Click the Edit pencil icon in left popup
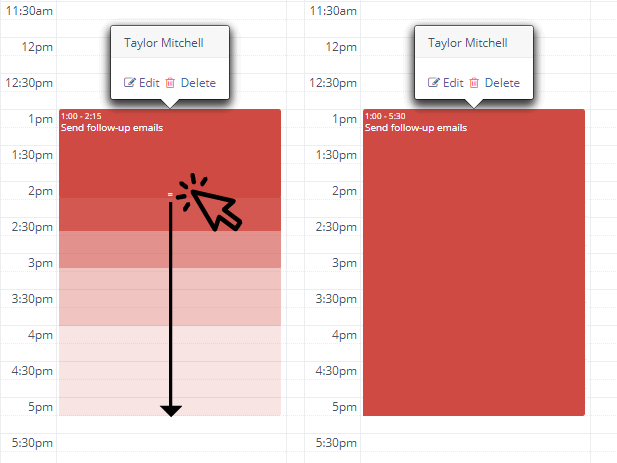Viewport: 617px width, 463px height. [x=129, y=83]
